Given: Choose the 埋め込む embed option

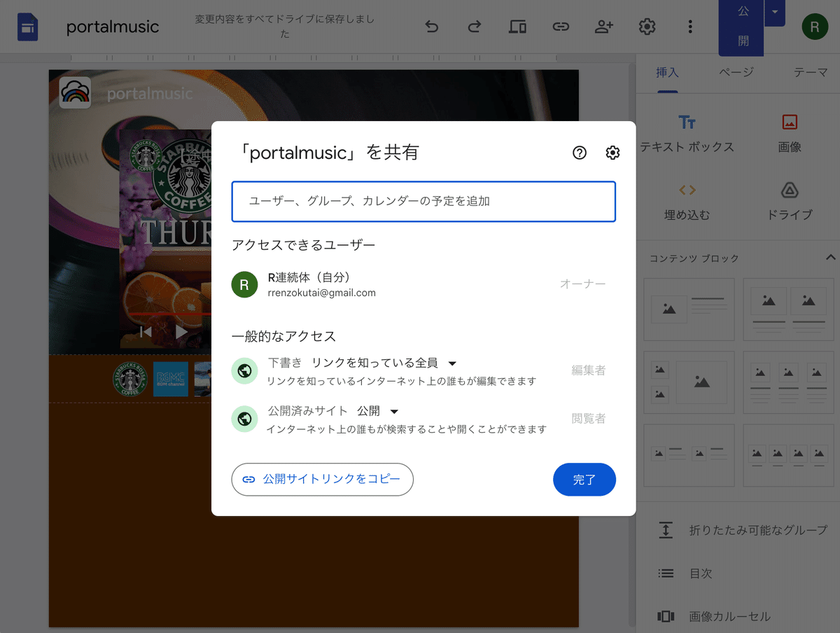Looking at the screenshot, I should tap(687, 202).
